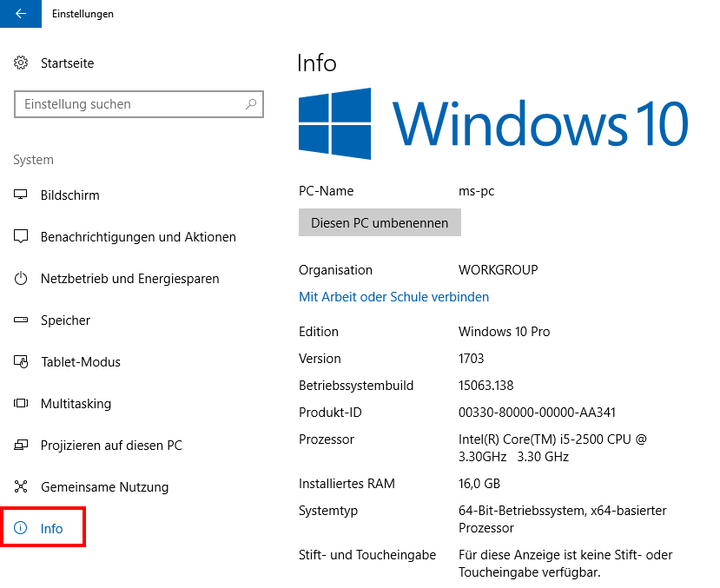720x588 pixels.
Task: Click the back arrow button
Action: pyautogui.click(x=21, y=14)
